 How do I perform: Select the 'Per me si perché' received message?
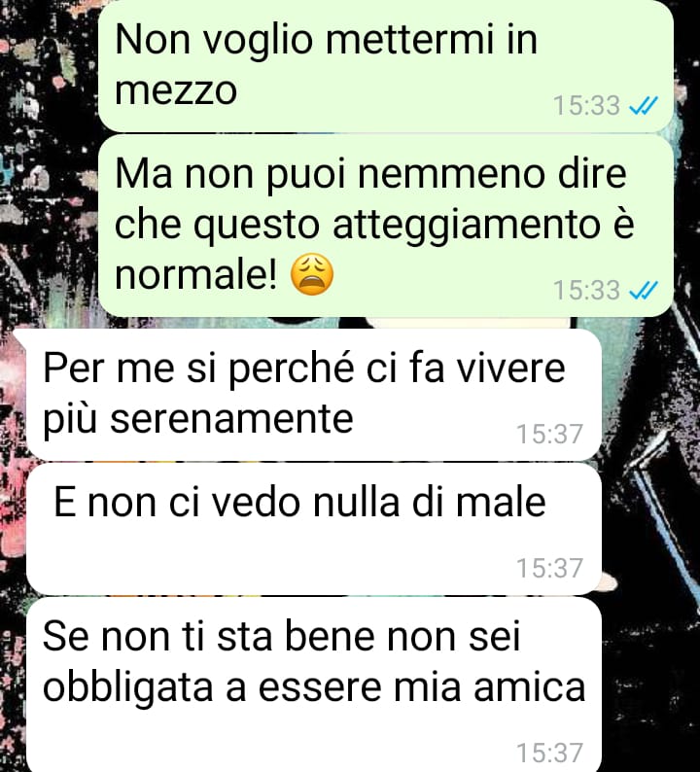(314, 395)
